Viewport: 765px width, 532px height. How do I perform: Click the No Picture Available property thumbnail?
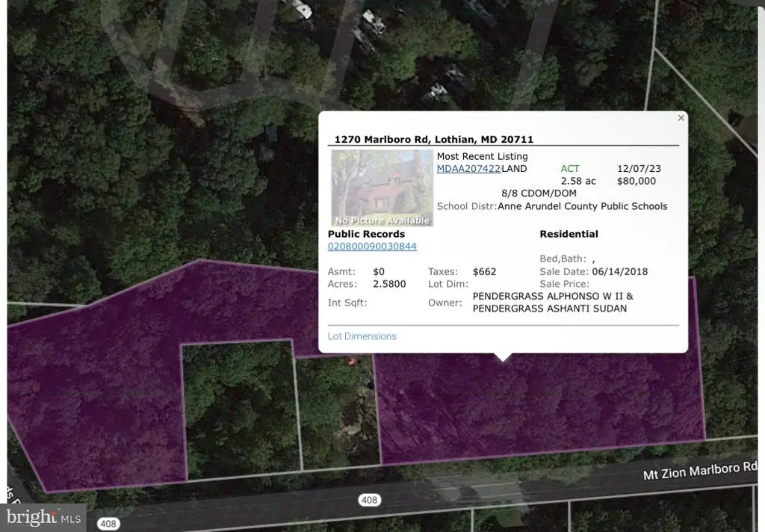[x=382, y=188]
